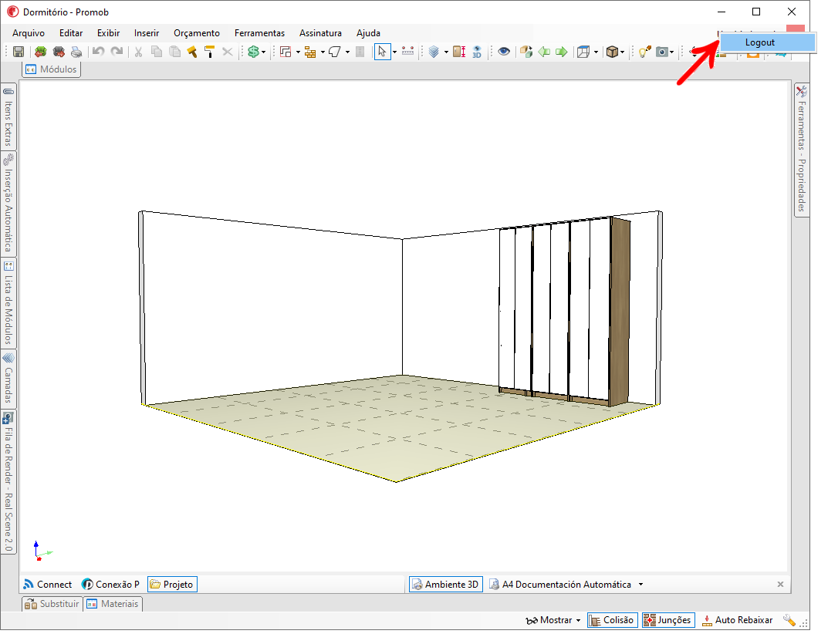Switch to the Conexão P tab

pos(110,585)
